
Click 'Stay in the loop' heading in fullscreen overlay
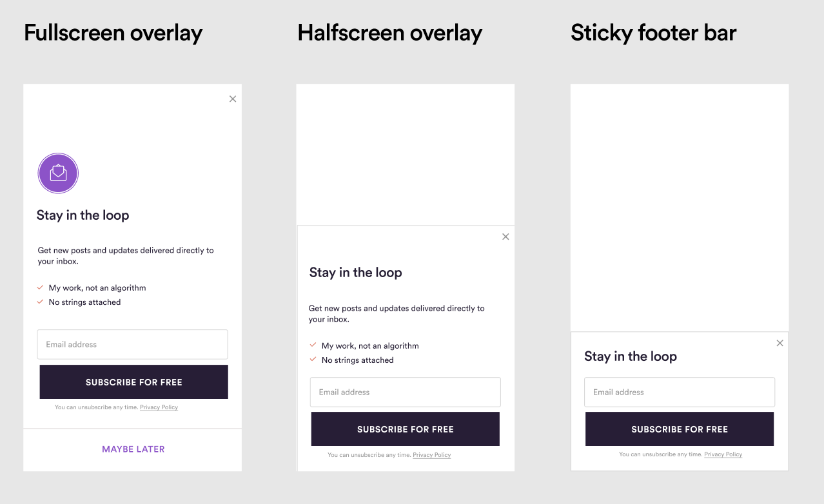tap(83, 215)
